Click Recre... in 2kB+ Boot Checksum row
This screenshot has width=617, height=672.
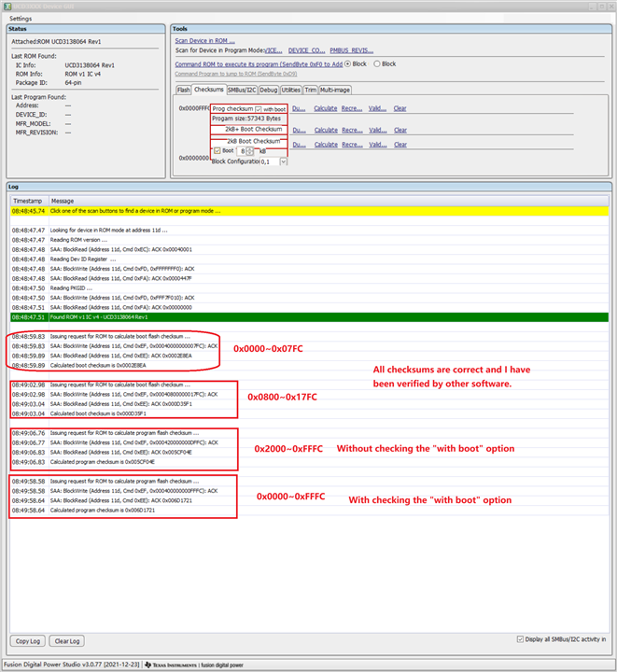tap(352, 130)
